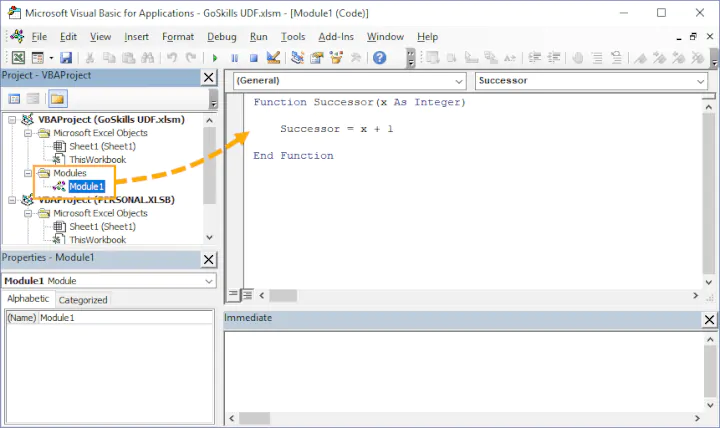Save the workbook using the floppy disk icon
The width and height of the screenshot is (720, 428).
[x=66, y=58]
